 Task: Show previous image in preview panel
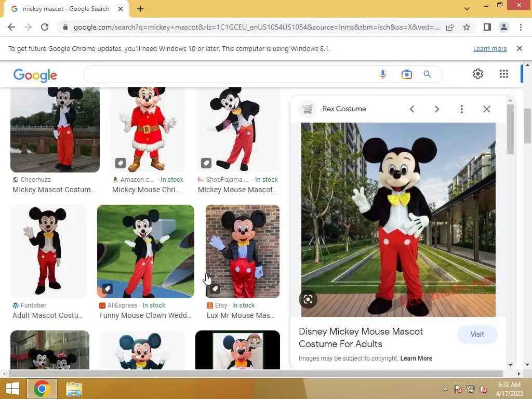[412, 109]
